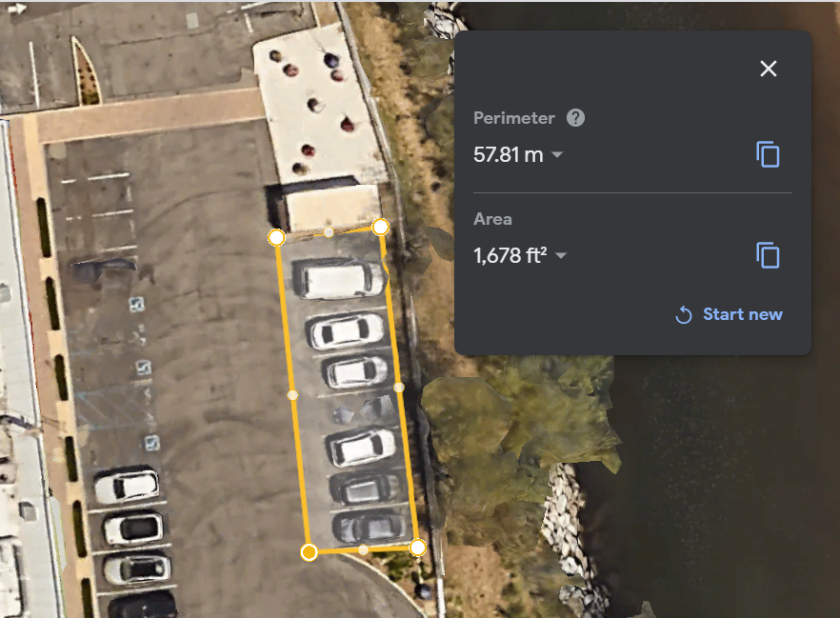Click the left edge midpoint handle
This screenshot has height=618, width=840.
click(x=292, y=394)
